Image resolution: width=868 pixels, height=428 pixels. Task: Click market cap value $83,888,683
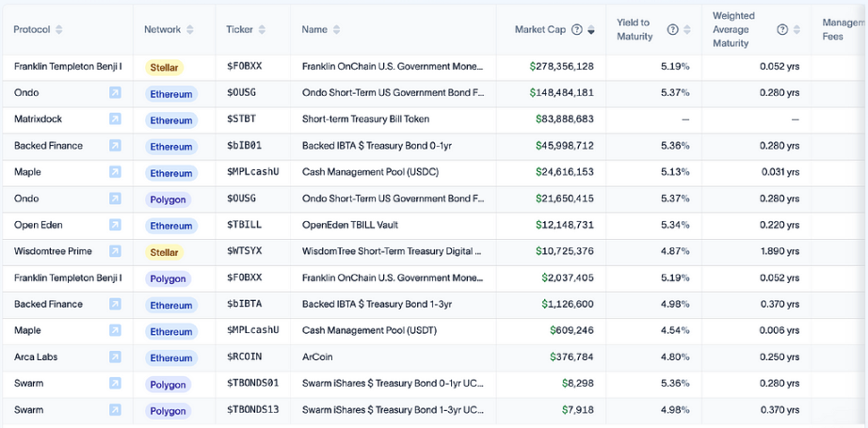tap(565, 119)
